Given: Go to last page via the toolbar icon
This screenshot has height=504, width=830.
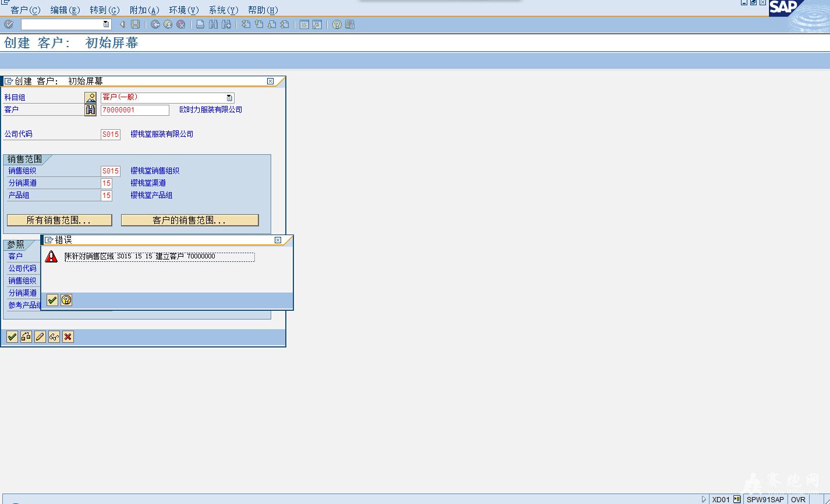Looking at the screenshot, I should coord(285,24).
